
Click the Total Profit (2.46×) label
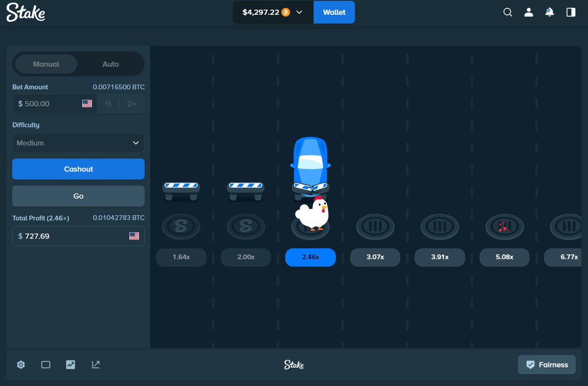[41, 218]
